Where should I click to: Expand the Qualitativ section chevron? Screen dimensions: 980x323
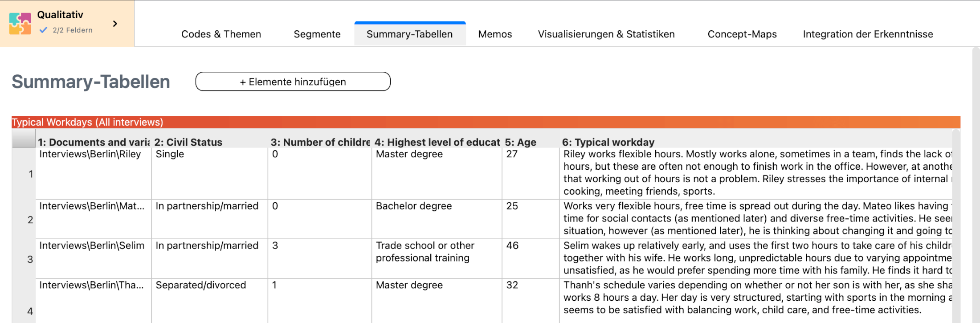click(115, 24)
